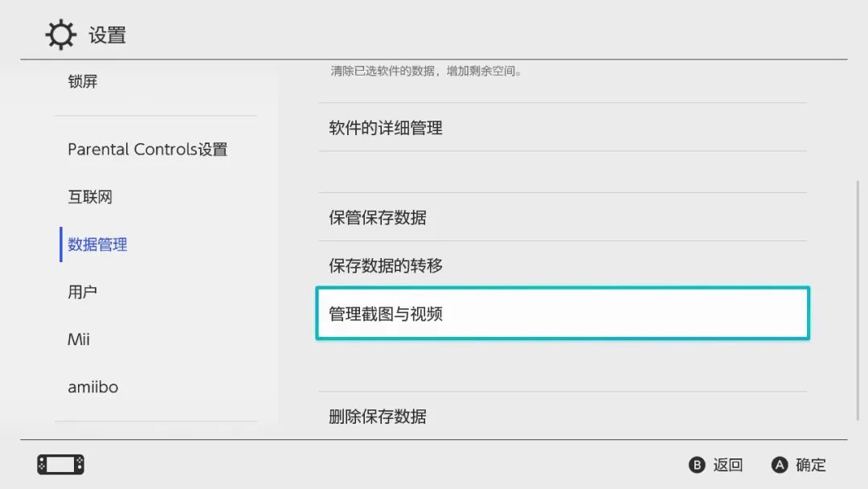
Task: Click the settings gear icon
Action: tap(60, 35)
